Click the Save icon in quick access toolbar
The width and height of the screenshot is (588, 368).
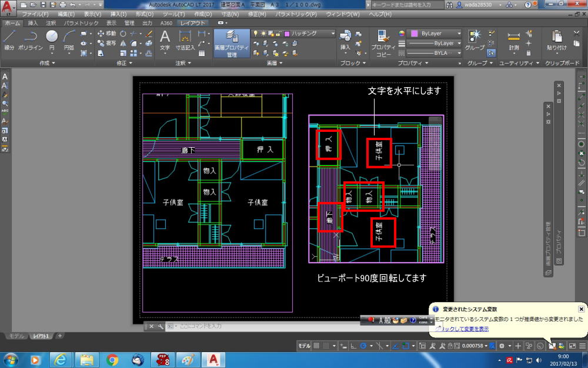[x=43, y=5]
